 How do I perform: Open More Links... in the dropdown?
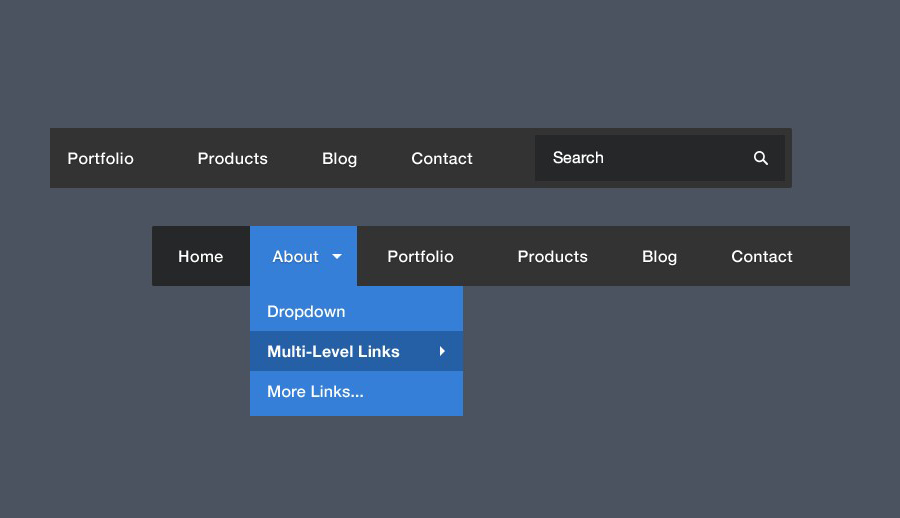[x=315, y=392]
